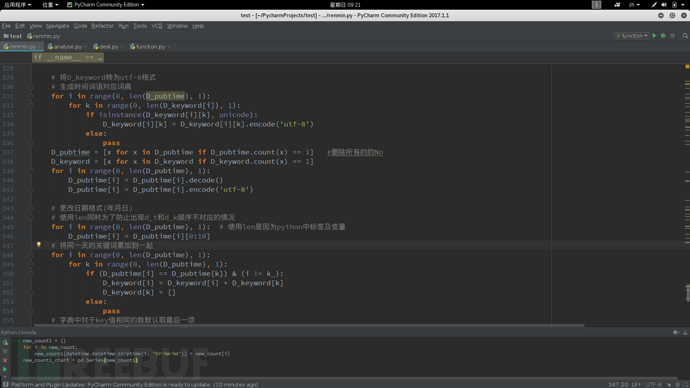Click the LF line separator indicator

tap(636, 384)
